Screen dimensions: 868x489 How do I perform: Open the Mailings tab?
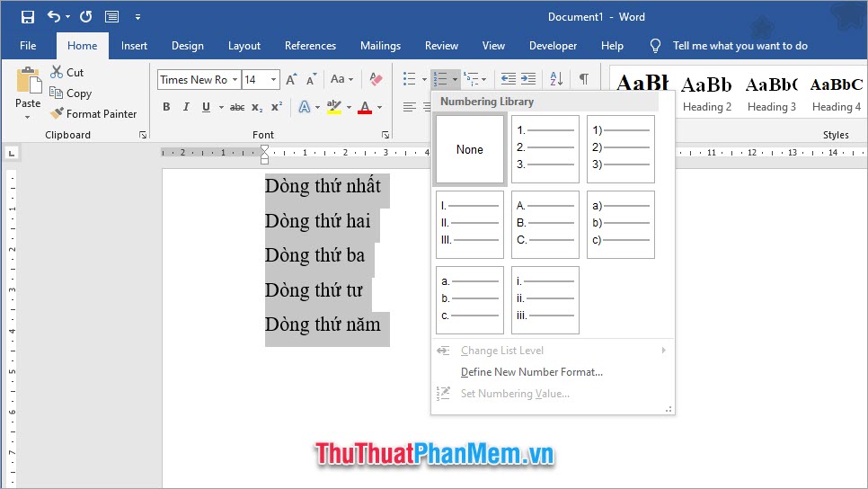(x=380, y=46)
